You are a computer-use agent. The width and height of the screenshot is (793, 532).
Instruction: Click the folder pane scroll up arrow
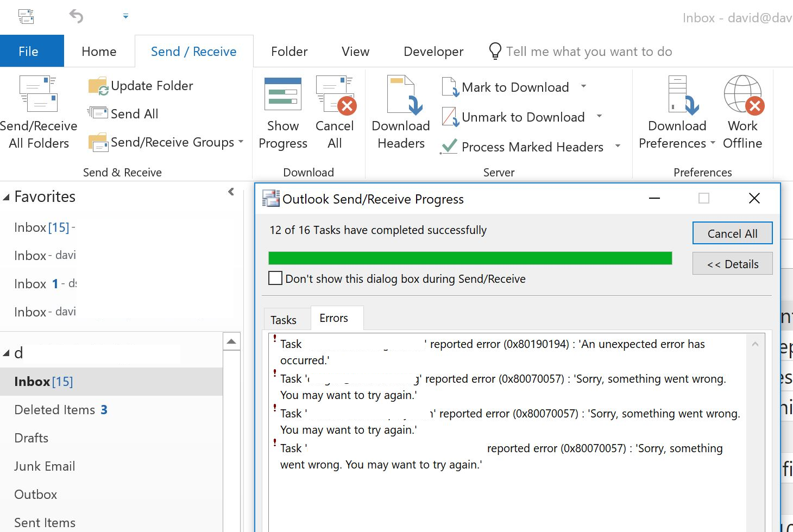231,341
